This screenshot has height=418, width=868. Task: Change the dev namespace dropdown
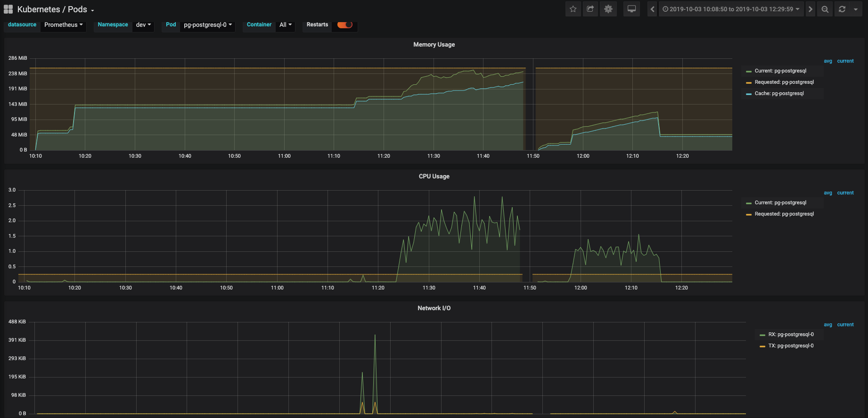pos(143,25)
